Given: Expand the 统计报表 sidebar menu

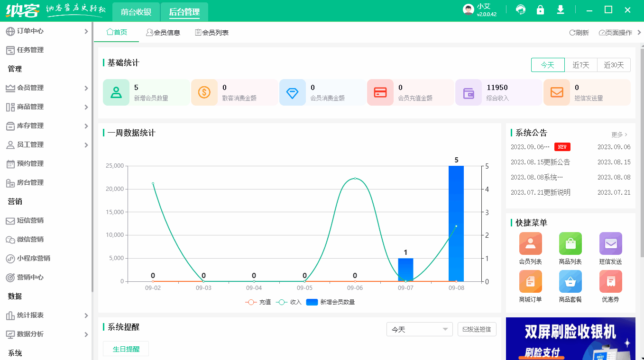Looking at the screenshot, I should [46, 315].
